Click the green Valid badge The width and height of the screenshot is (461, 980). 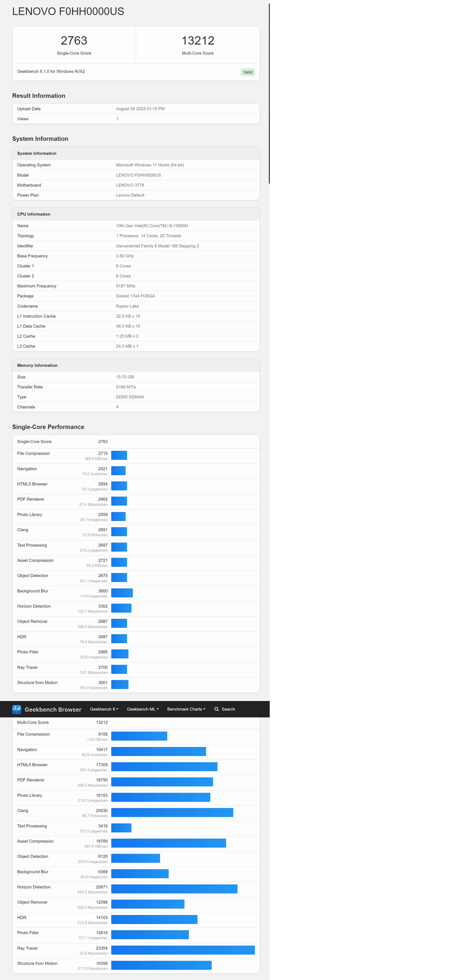[x=248, y=72]
